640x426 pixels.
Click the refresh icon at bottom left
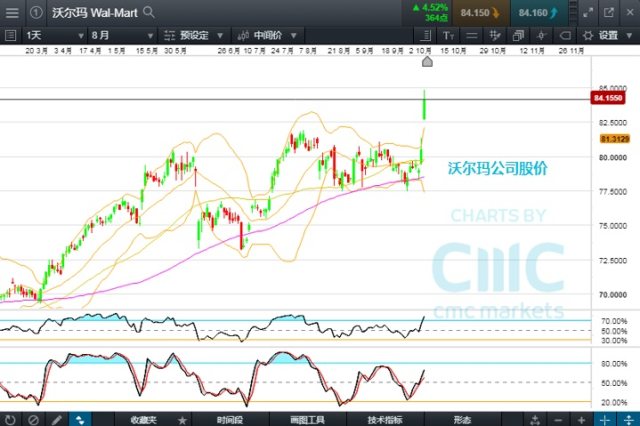pyautogui.click(x=11, y=419)
